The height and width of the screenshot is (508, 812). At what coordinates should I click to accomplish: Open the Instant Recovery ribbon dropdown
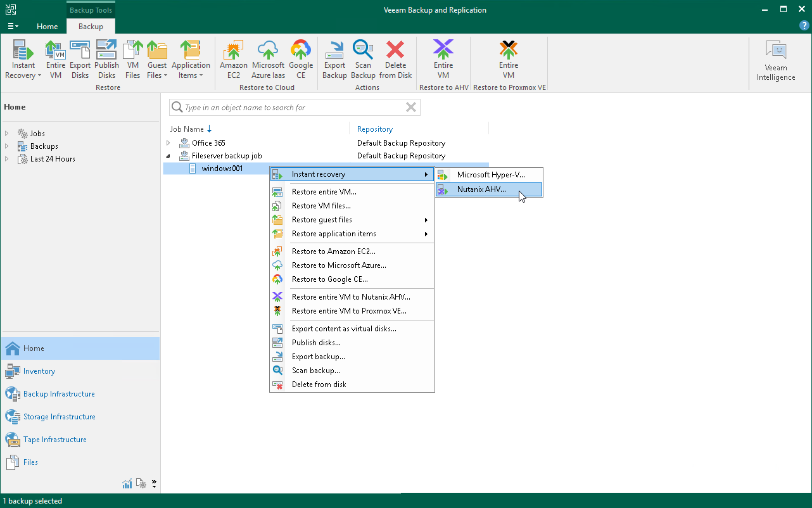tap(23, 60)
